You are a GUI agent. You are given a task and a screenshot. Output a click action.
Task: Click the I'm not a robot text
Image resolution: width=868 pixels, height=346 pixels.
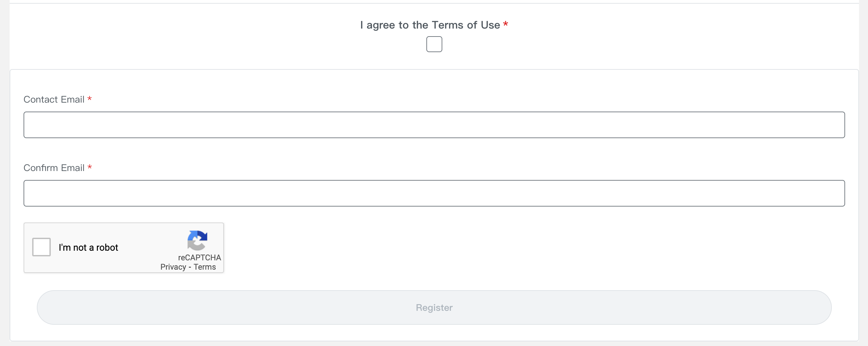tap(88, 247)
